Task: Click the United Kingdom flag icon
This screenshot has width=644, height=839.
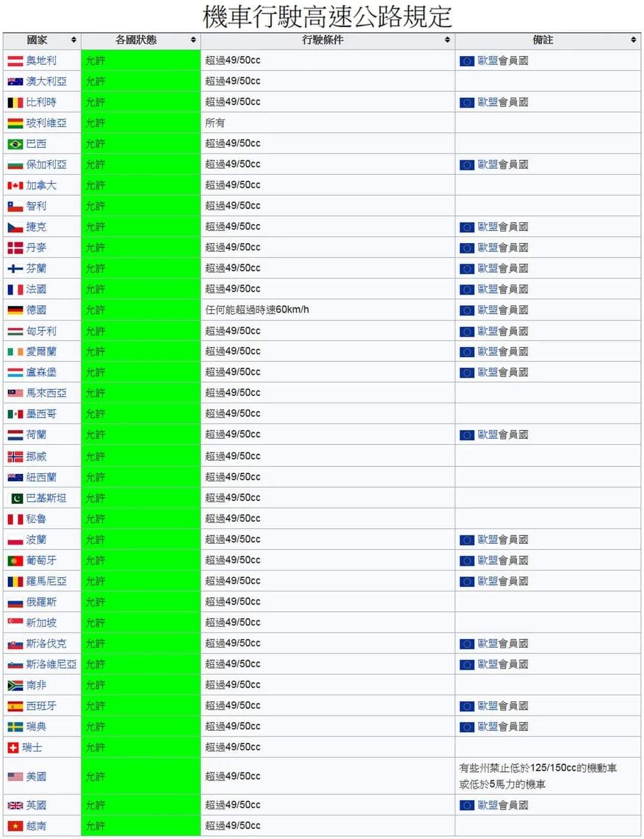Action: coord(15,806)
